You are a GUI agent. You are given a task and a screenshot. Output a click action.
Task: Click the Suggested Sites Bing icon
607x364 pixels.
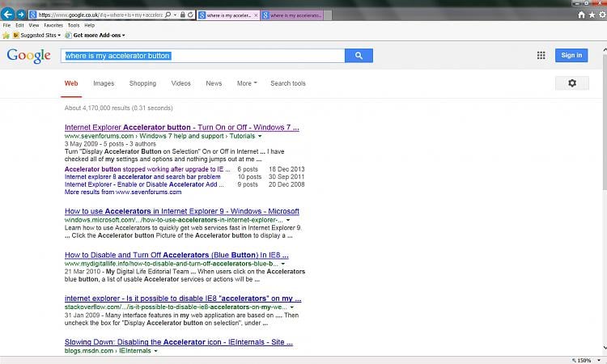16,36
